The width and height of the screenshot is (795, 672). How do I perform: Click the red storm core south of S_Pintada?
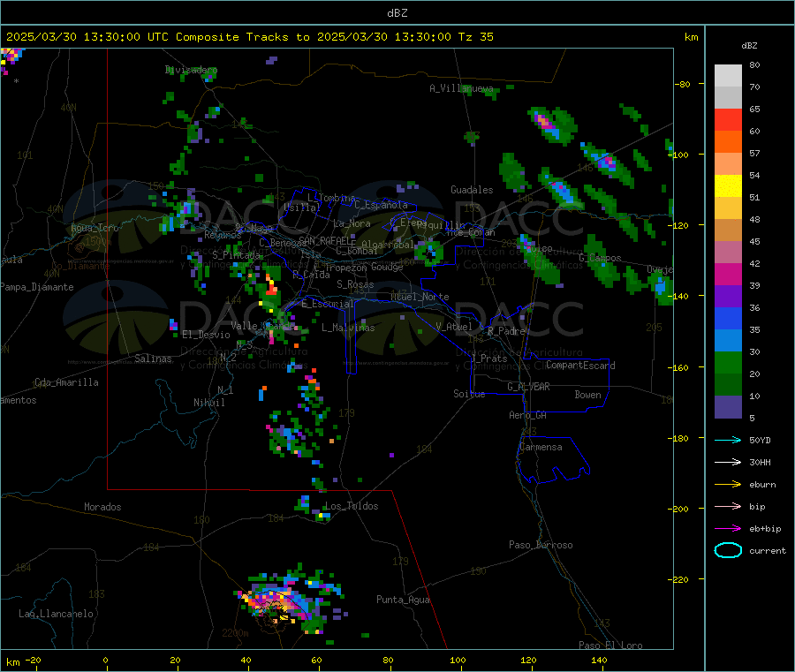pyautogui.click(x=271, y=288)
